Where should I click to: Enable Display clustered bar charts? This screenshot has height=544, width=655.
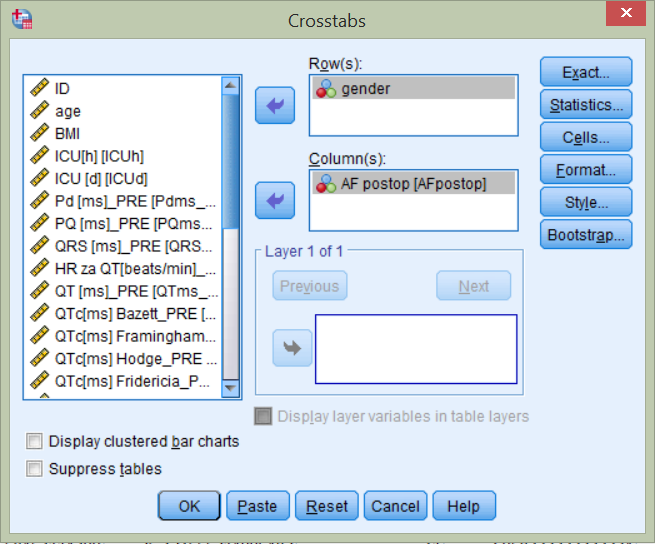tap(36, 441)
